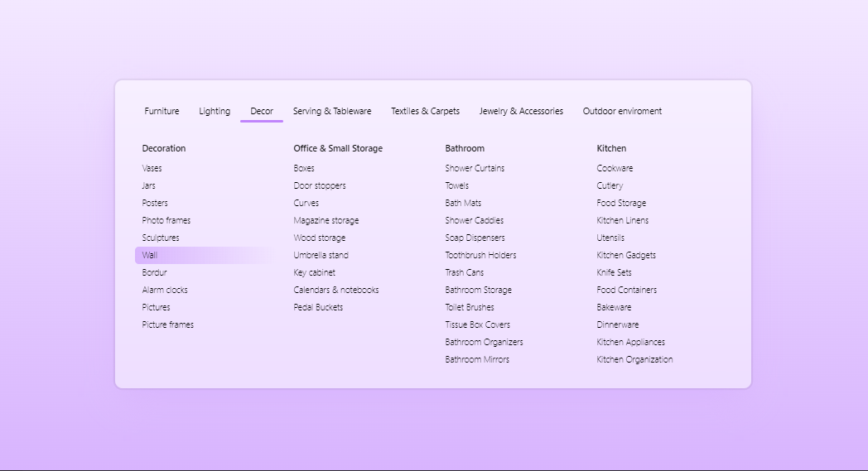This screenshot has height=471, width=868.
Task: Open Jewelry & Accessories tab
Action: (521, 111)
